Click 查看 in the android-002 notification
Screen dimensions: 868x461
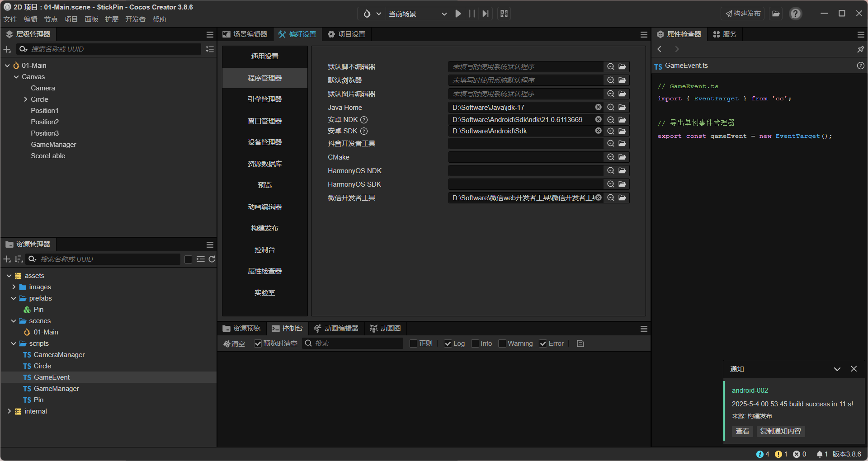(742, 431)
